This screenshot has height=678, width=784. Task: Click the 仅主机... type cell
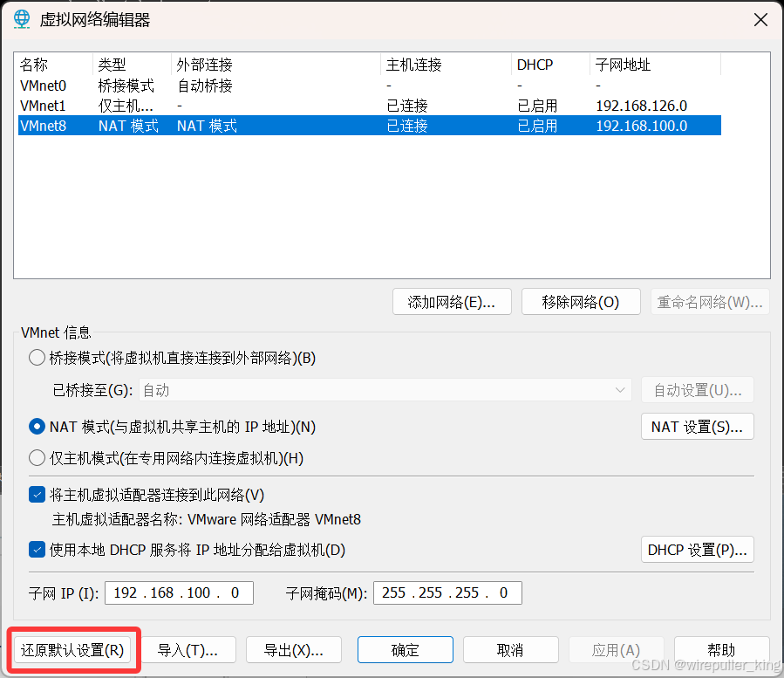[x=126, y=106]
